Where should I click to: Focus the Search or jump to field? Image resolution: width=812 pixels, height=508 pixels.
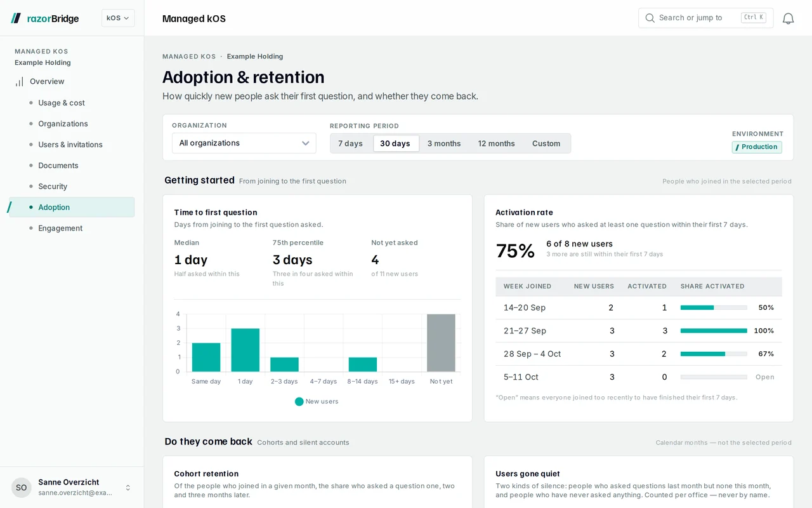tap(705, 18)
